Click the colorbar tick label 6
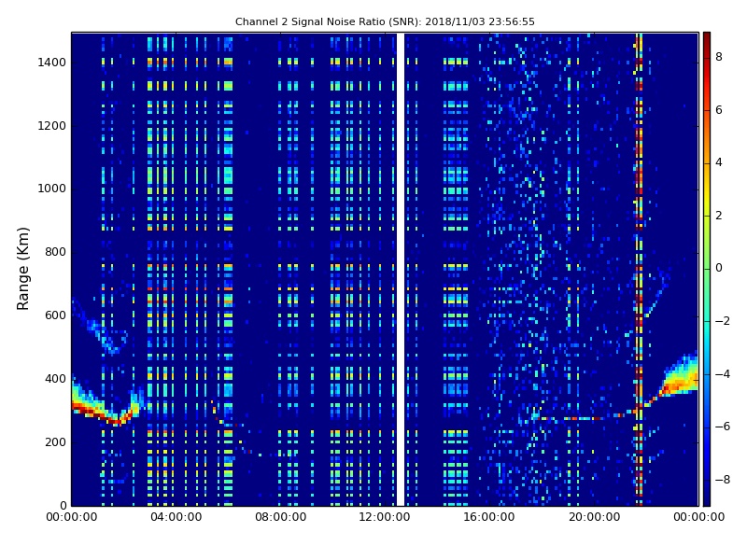The height and width of the screenshot is (560, 747). tap(719, 110)
